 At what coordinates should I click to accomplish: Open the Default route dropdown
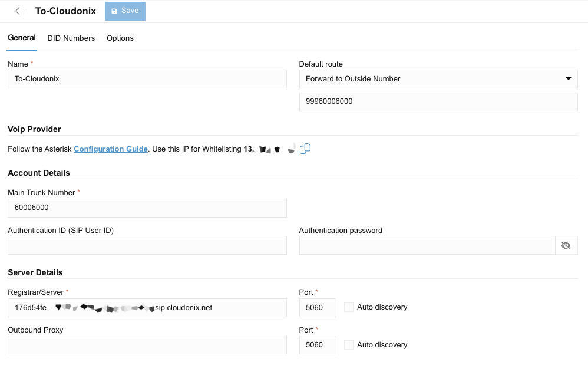pos(438,79)
